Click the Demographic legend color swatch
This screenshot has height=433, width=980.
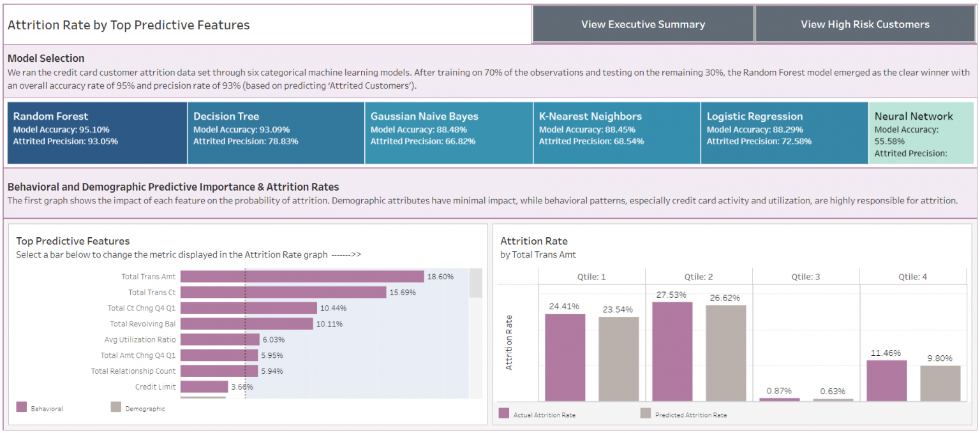point(115,407)
